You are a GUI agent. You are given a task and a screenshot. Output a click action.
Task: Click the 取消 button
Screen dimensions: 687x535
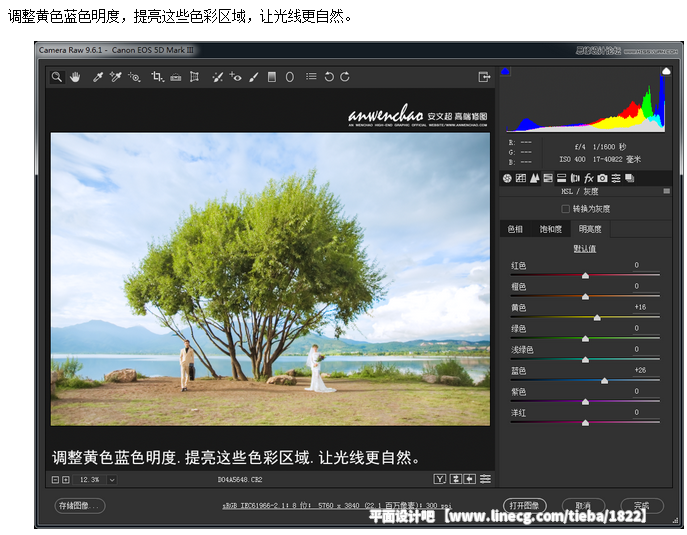583,506
